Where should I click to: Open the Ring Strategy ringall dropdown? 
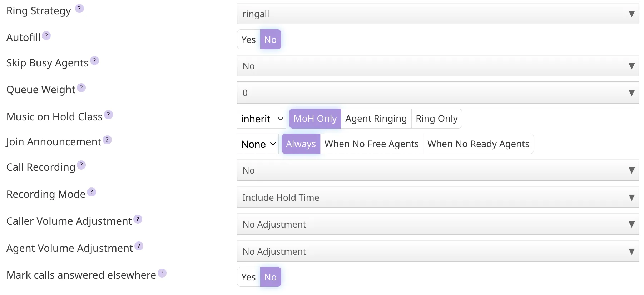pyautogui.click(x=437, y=14)
